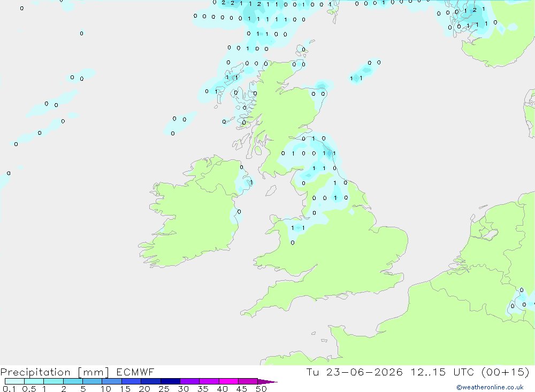Select the 'ECMWF' model label
535x392 pixels.
click(135, 372)
